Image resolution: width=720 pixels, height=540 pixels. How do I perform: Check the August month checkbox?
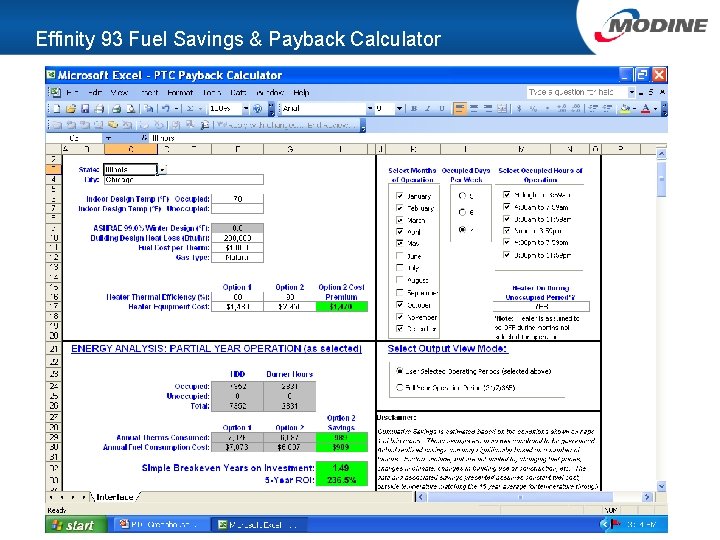[399, 280]
